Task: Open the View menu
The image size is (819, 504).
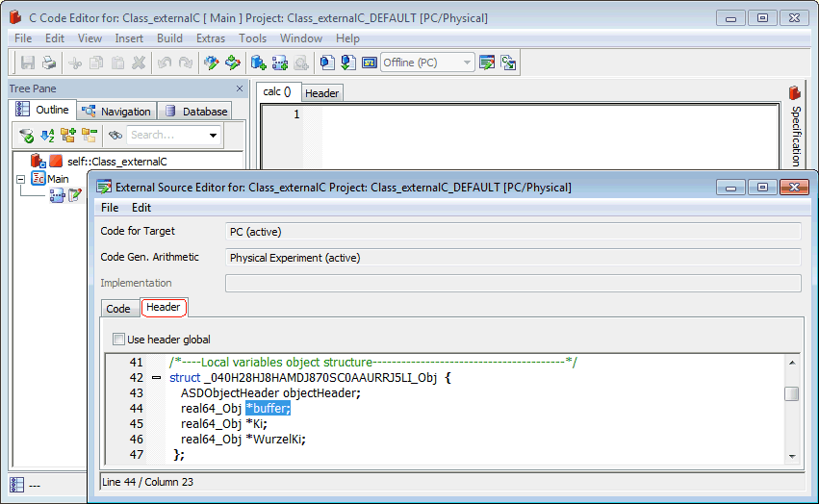Action: pyautogui.click(x=90, y=38)
